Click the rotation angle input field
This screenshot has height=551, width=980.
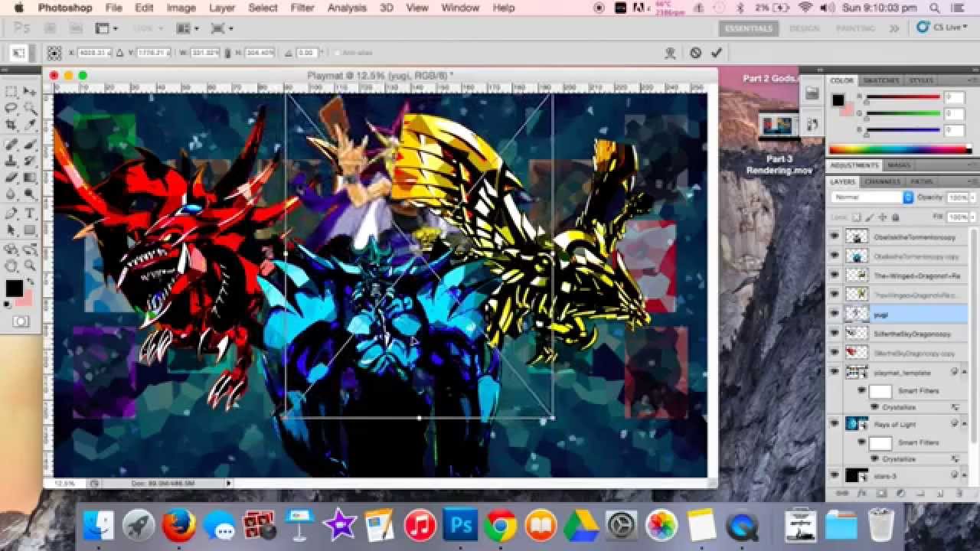[307, 53]
